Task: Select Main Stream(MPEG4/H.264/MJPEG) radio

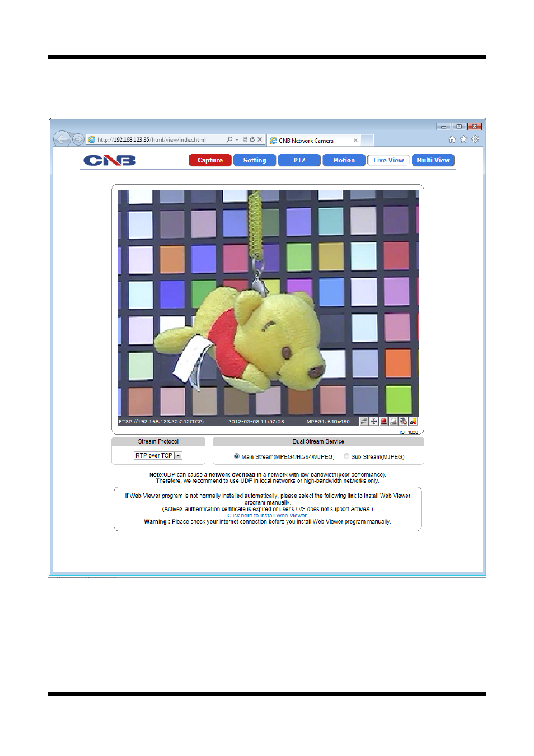Action: pyautogui.click(x=237, y=456)
